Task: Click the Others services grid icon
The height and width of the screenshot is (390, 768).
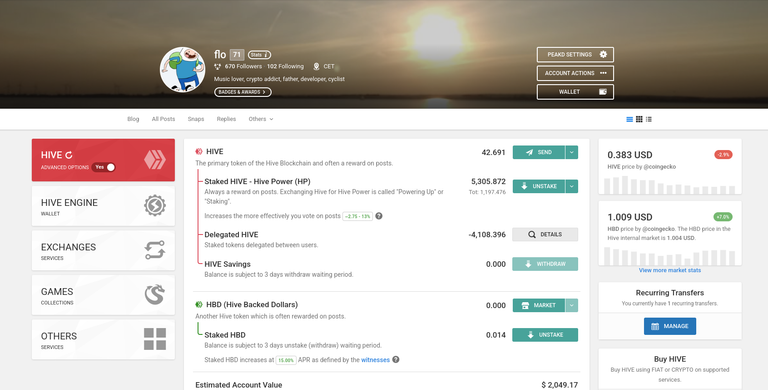Action: tap(155, 339)
